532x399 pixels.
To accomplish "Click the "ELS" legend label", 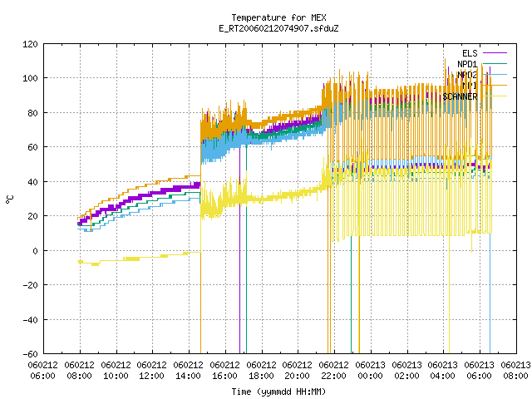I will 470,53.
